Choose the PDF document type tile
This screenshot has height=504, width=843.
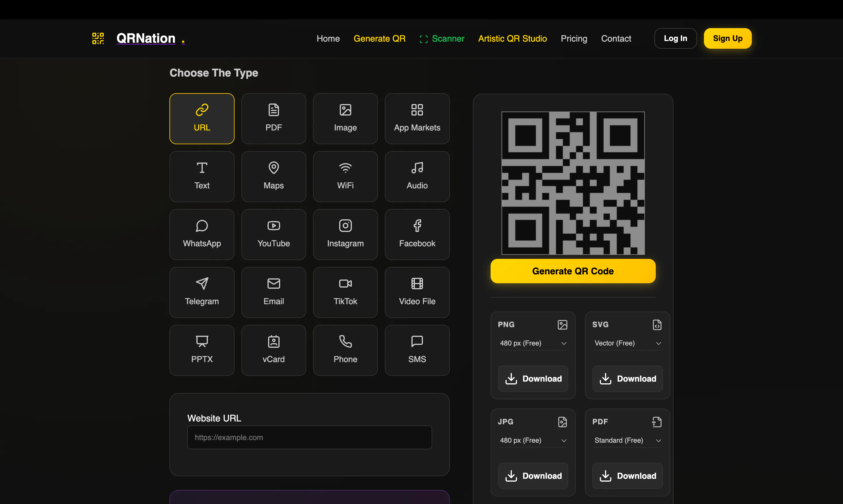tap(274, 118)
